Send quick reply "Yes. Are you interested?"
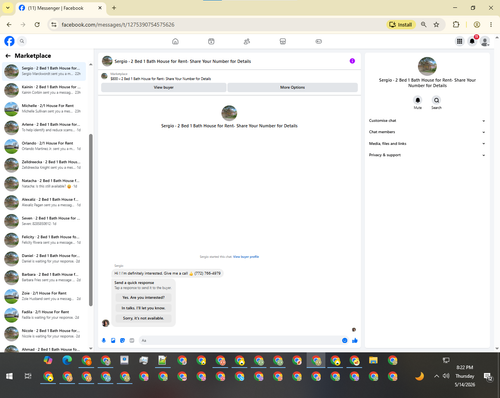This screenshot has height=398, width=500. 143,297
